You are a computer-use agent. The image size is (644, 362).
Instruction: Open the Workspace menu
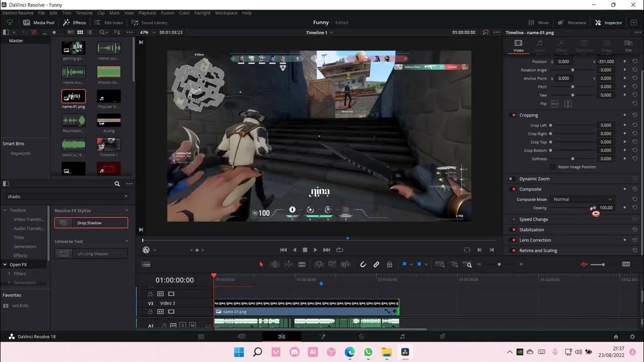point(226,13)
